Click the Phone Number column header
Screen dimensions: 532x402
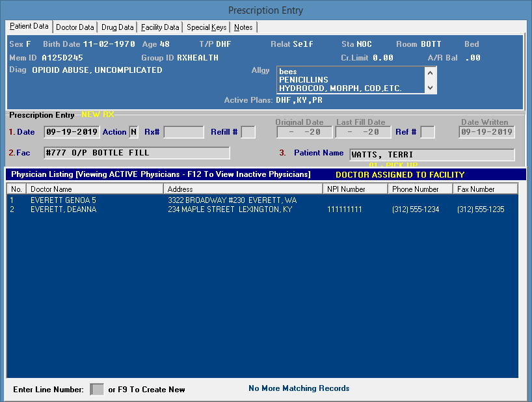[x=420, y=189]
